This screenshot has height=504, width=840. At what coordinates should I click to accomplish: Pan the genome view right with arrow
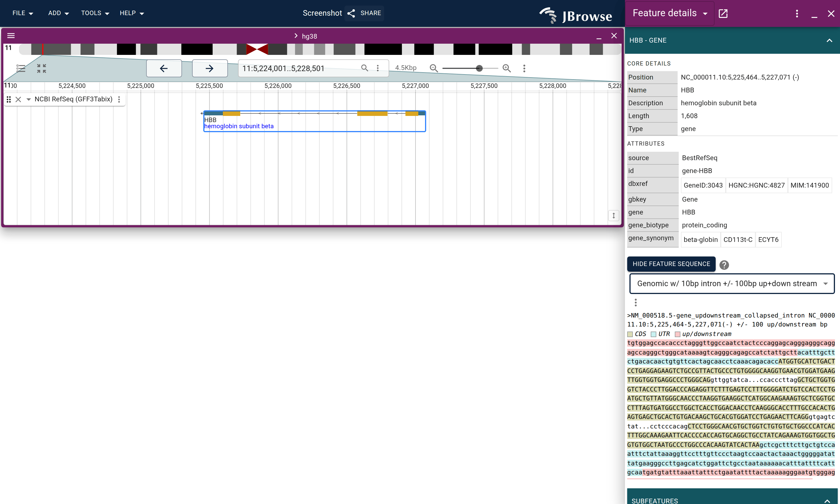209,68
